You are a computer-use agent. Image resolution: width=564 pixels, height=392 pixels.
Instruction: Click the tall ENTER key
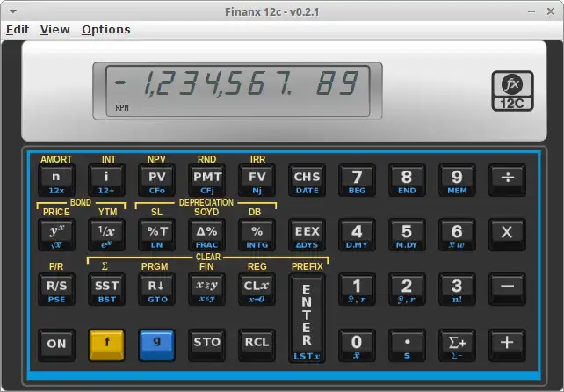pos(307,318)
